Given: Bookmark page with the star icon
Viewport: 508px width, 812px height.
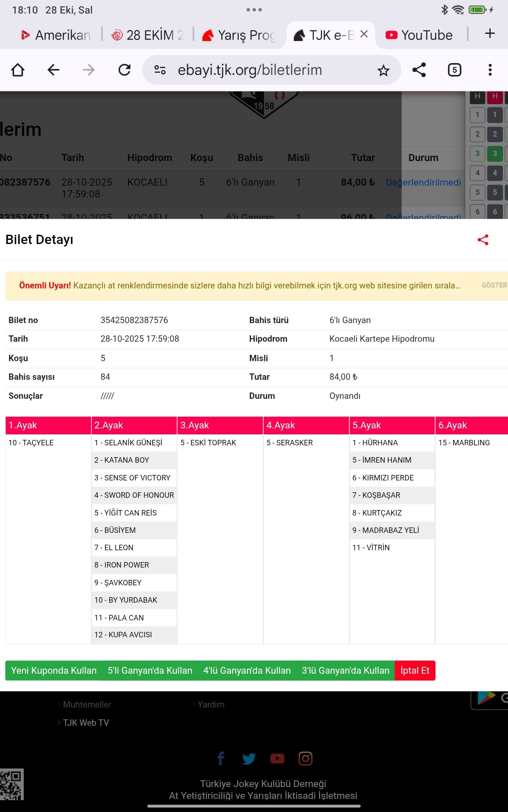Looking at the screenshot, I should (x=383, y=70).
